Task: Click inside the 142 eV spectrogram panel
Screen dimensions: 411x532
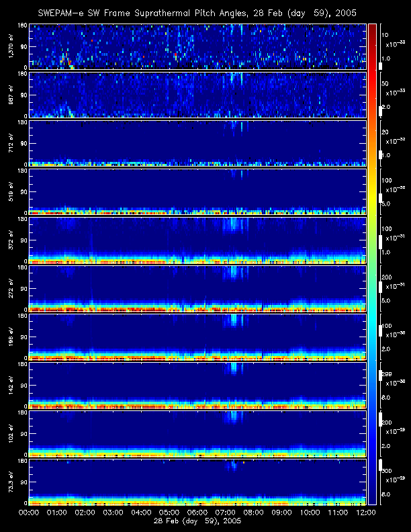Action: pyautogui.click(x=197, y=385)
